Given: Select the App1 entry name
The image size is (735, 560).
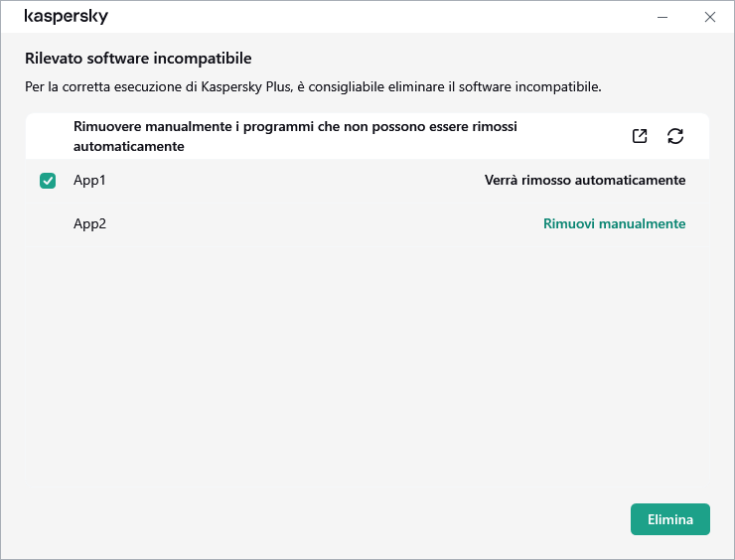Looking at the screenshot, I should tap(89, 180).
